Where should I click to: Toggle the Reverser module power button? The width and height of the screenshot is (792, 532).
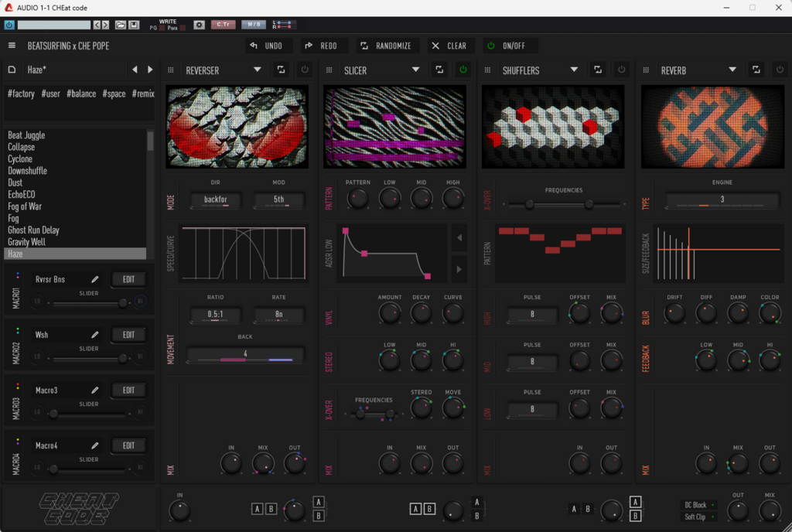click(305, 70)
